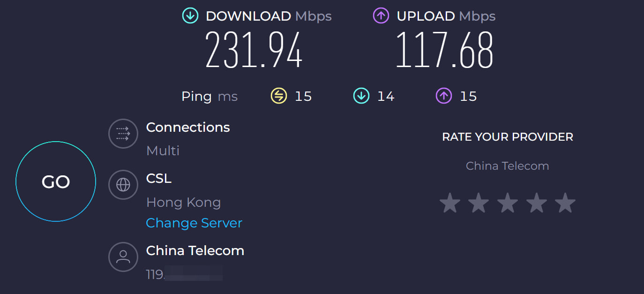This screenshot has height=294, width=644.
Task: Click the Connections multi-arrow icon
Action: [123, 134]
